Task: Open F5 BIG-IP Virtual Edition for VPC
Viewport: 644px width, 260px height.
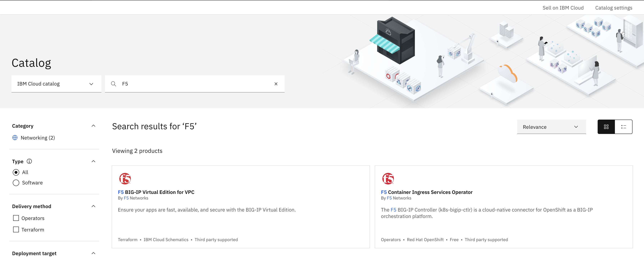Action: (x=156, y=192)
